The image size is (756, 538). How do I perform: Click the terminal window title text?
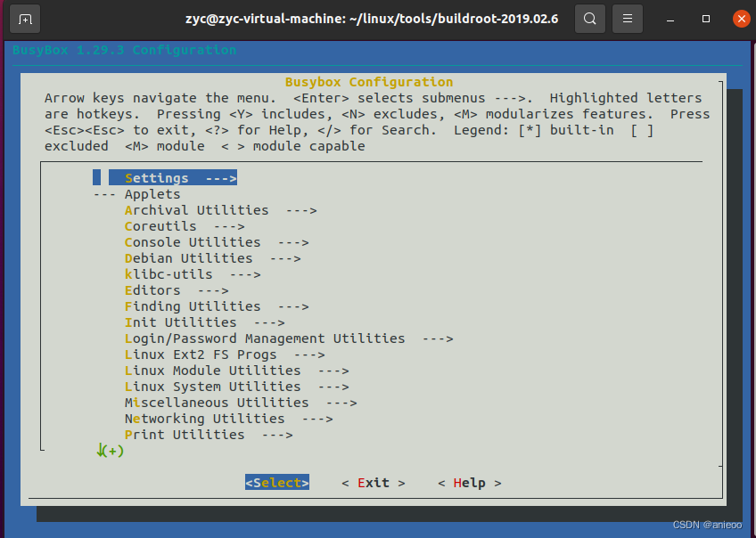click(372, 19)
